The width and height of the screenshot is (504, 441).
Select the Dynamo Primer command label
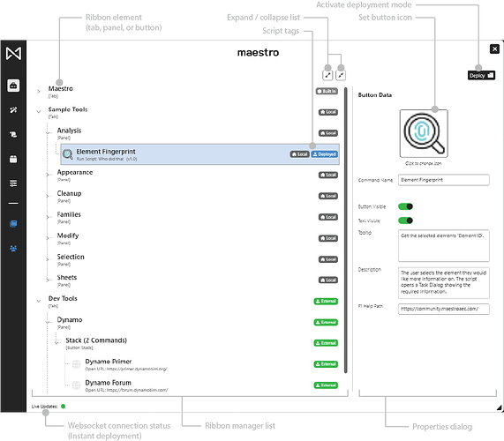coord(109,362)
